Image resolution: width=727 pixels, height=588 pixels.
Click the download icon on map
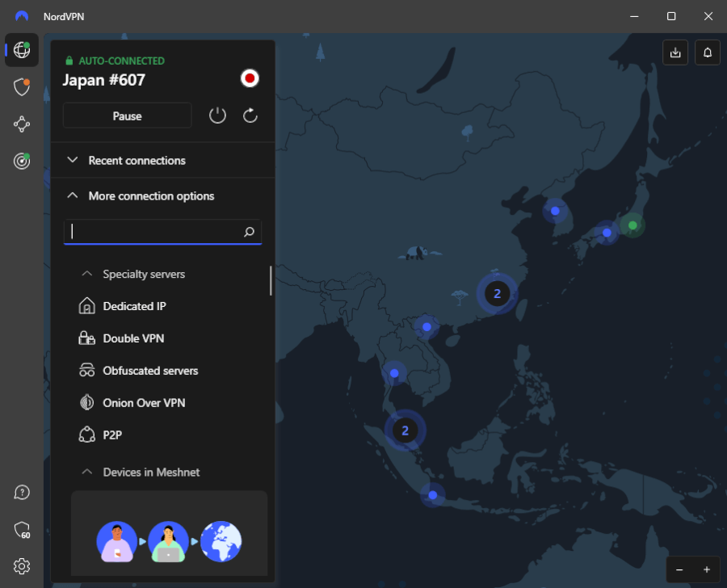(675, 52)
